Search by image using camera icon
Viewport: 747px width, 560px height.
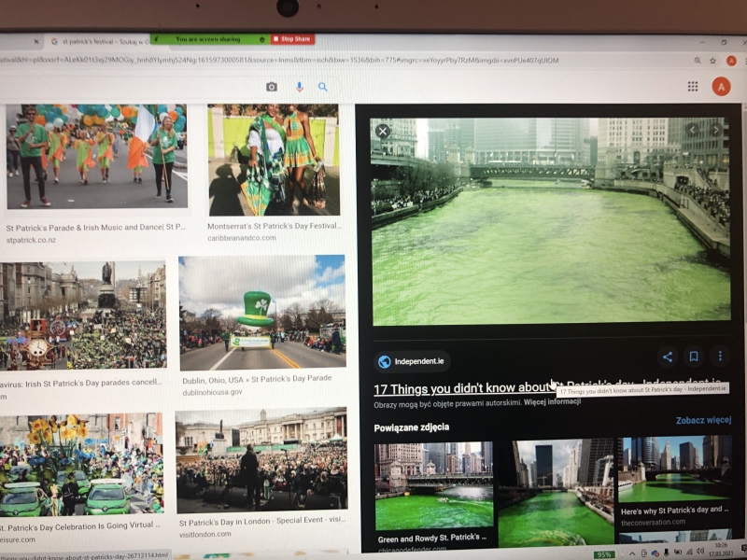pyautogui.click(x=272, y=87)
